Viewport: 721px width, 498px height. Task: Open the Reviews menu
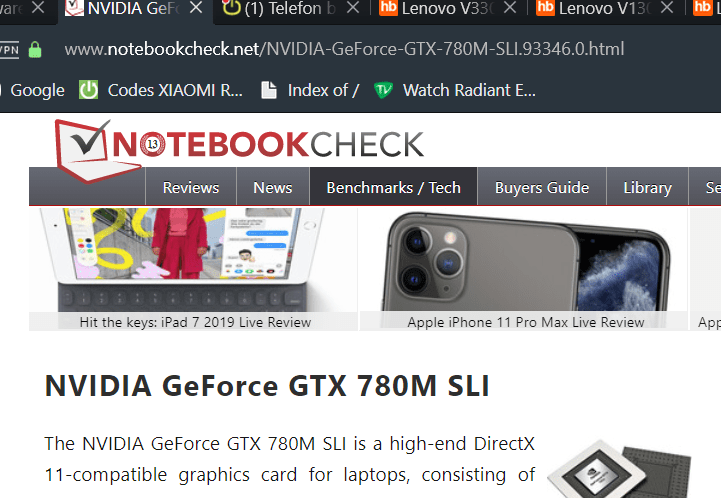[191, 188]
